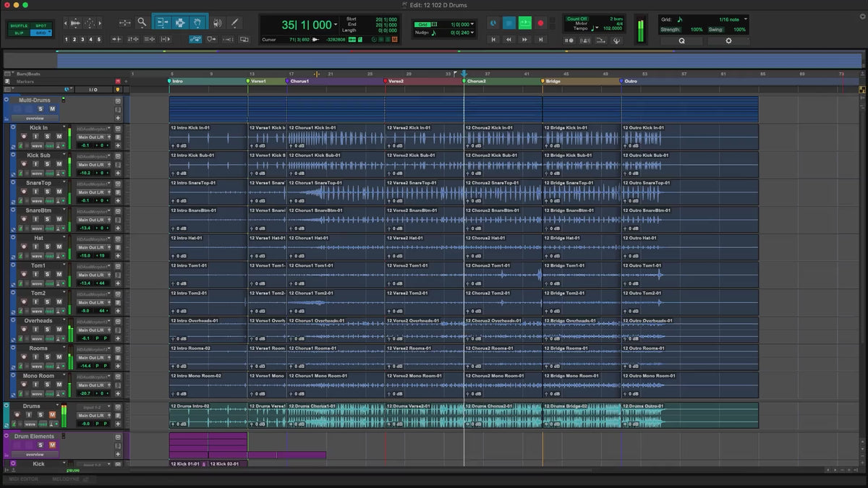Open quantize settings gear icon
The image size is (868, 488).
(728, 41)
